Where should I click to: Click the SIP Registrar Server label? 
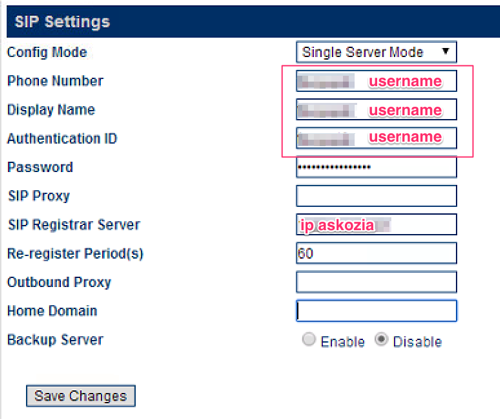tap(74, 225)
